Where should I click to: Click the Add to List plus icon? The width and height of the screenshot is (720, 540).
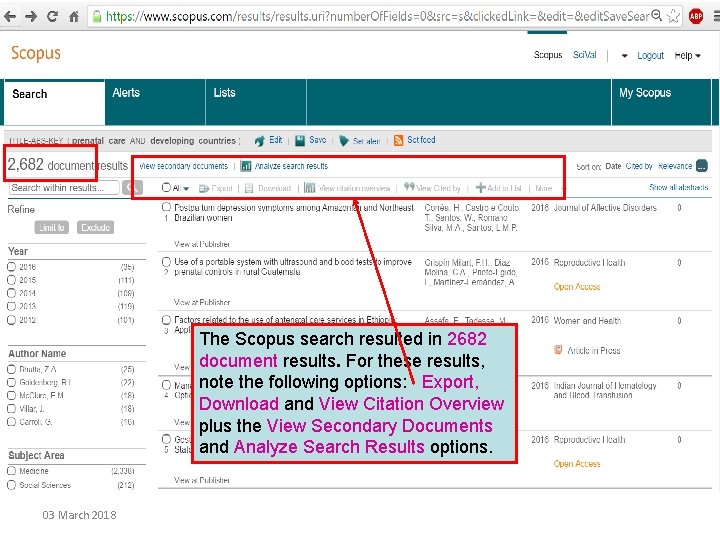[x=480, y=187]
